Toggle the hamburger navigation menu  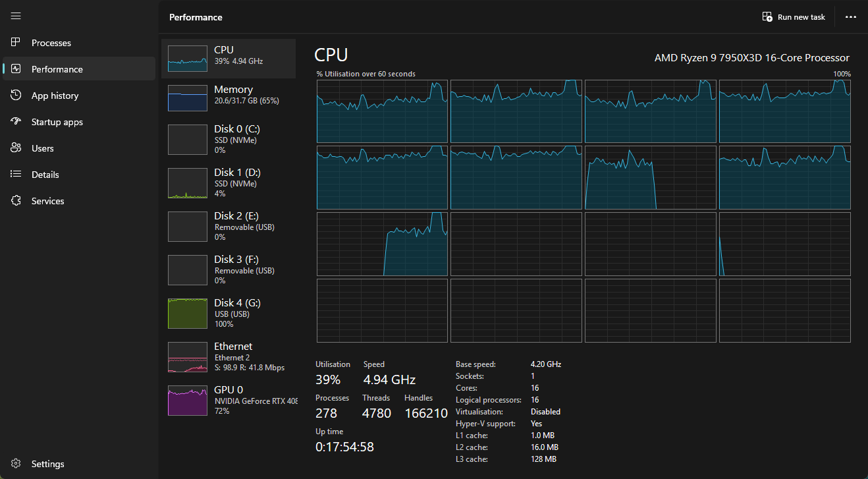(16, 16)
